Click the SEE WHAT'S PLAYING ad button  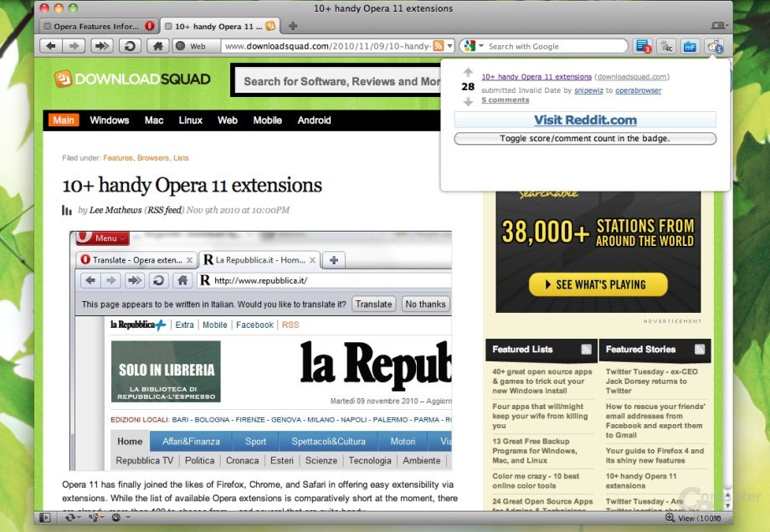click(598, 284)
